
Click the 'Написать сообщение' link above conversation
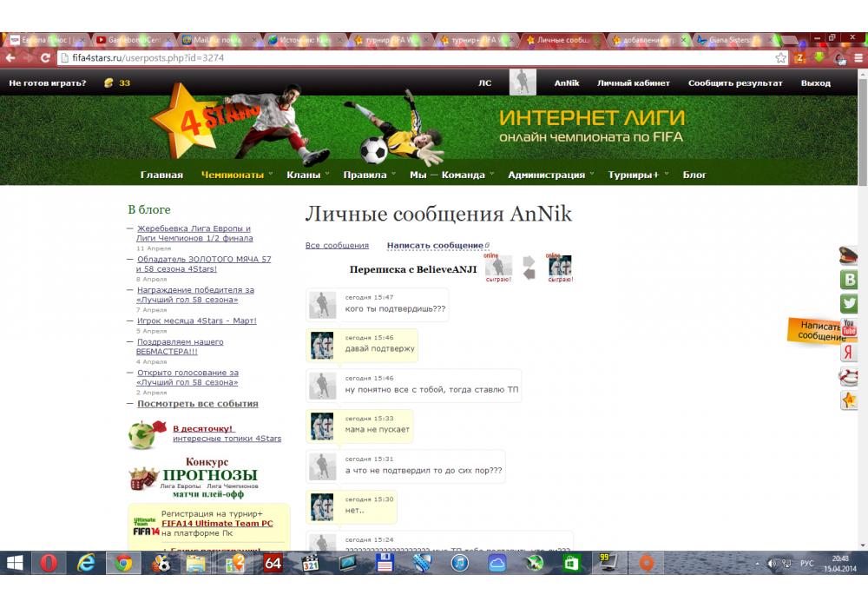pyautogui.click(x=435, y=246)
